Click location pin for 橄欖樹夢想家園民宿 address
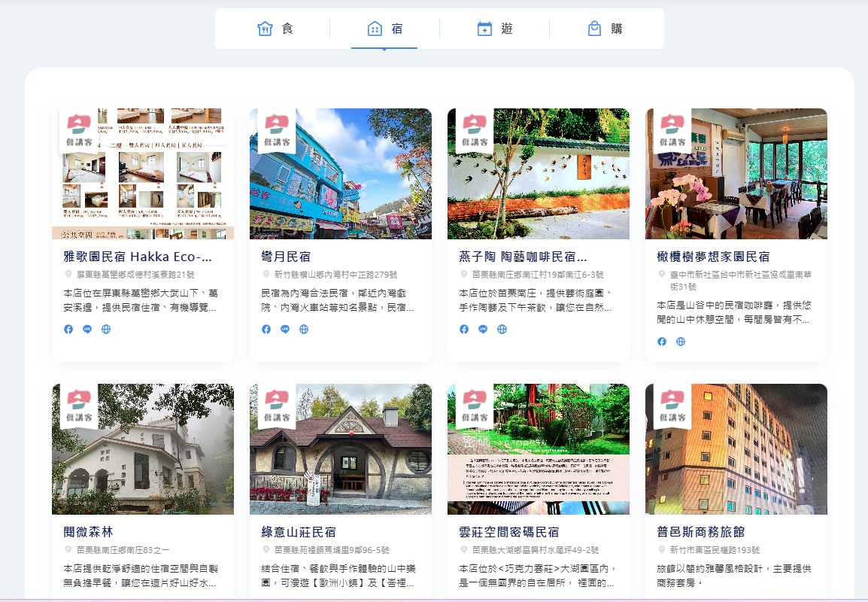The height and width of the screenshot is (602, 868). point(662,274)
